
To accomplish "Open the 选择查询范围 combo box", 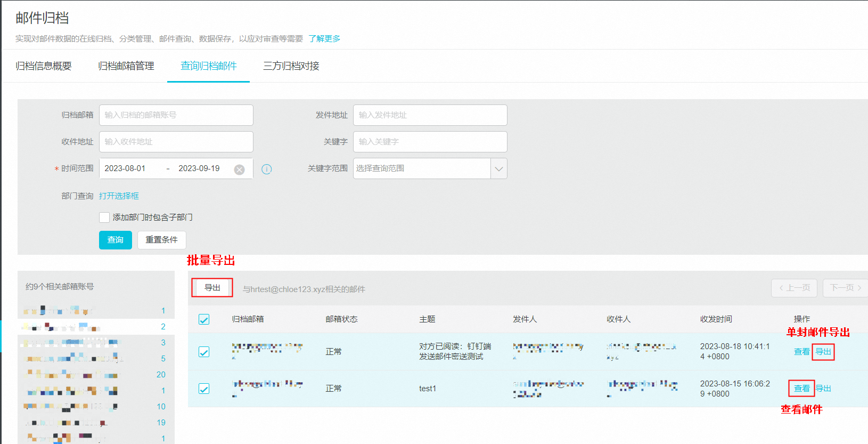I will tap(422, 169).
